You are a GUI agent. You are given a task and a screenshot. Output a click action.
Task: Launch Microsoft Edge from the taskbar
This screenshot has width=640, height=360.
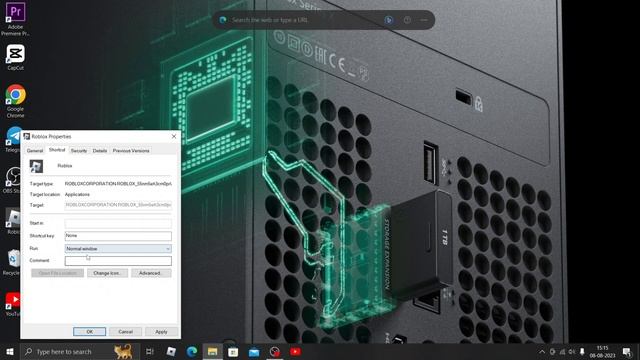click(x=192, y=351)
